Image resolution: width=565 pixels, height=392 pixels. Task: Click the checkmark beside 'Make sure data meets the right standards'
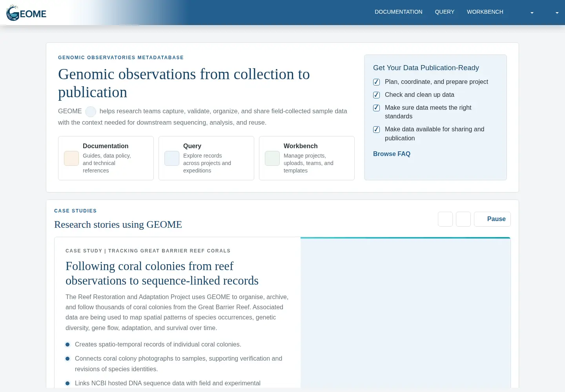(x=376, y=108)
